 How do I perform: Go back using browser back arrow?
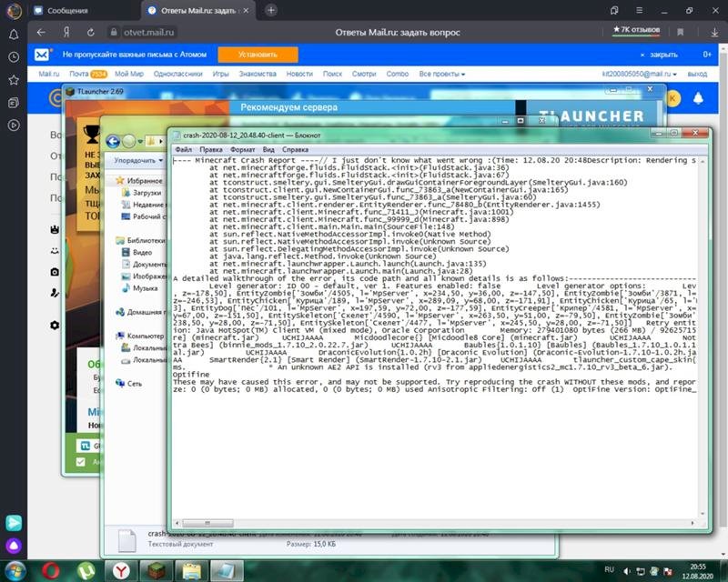coord(41,32)
